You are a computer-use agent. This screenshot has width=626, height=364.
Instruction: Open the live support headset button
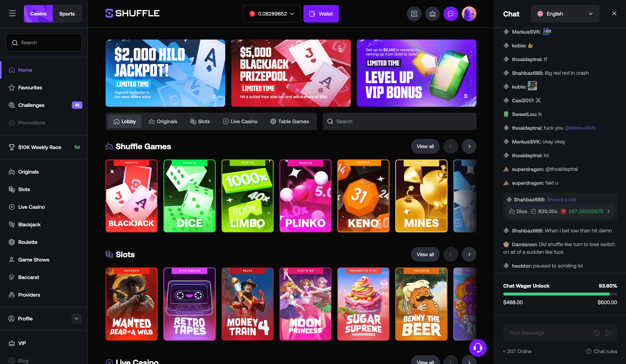(x=478, y=348)
